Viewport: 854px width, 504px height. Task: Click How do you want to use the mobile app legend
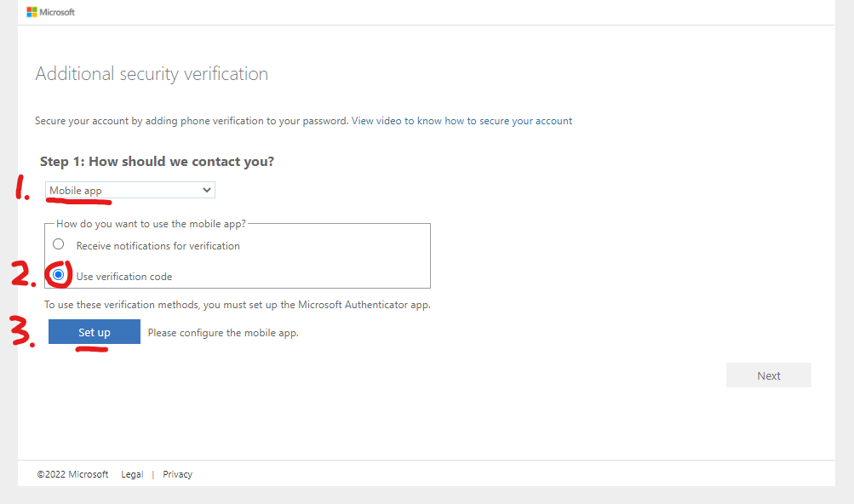[151, 224]
